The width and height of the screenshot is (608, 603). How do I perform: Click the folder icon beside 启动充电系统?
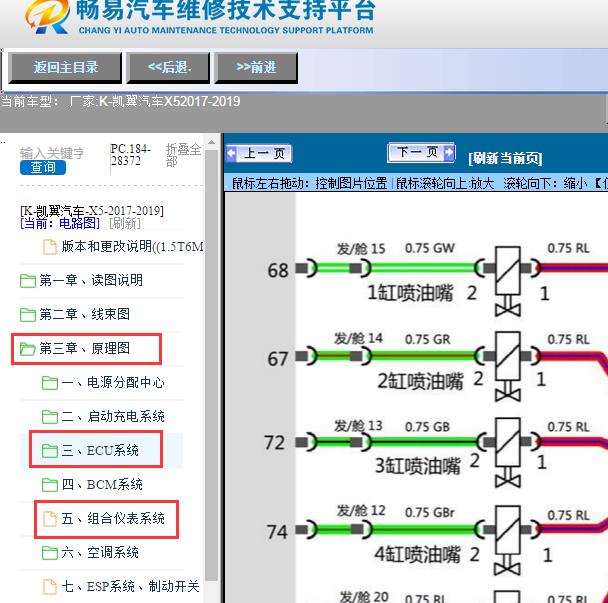pyautogui.click(x=50, y=417)
